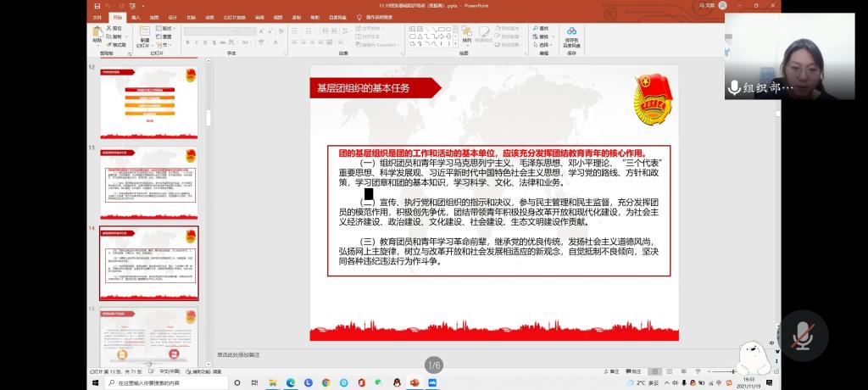Open the Insert ribbon tab

coord(136,17)
